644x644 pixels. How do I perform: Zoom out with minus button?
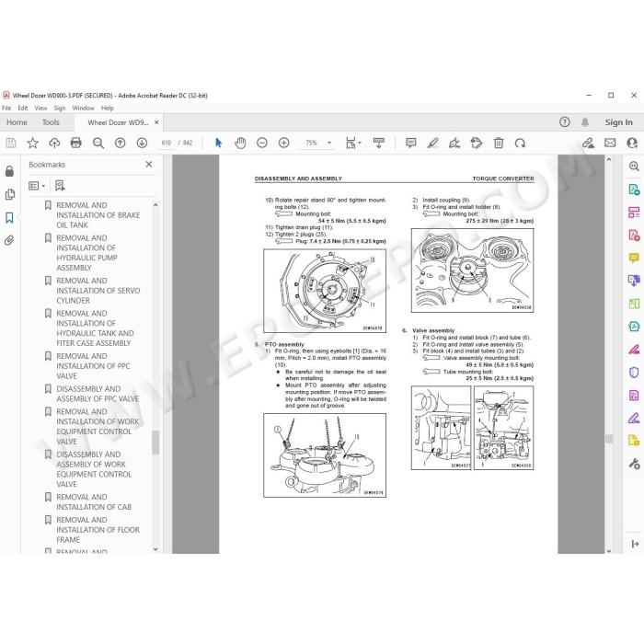pyautogui.click(x=262, y=143)
